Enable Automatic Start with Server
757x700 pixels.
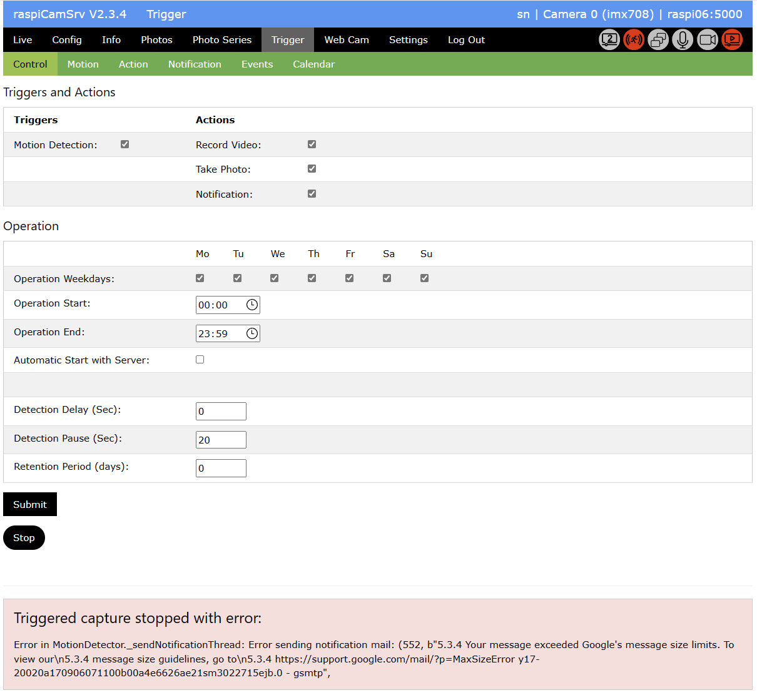coord(200,360)
